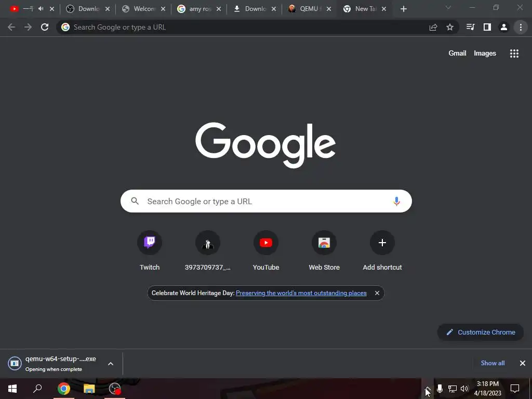Image resolution: width=532 pixels, height=399 pixels.
Task: Focus the center Google search box
Action: [x=266, y=201]
